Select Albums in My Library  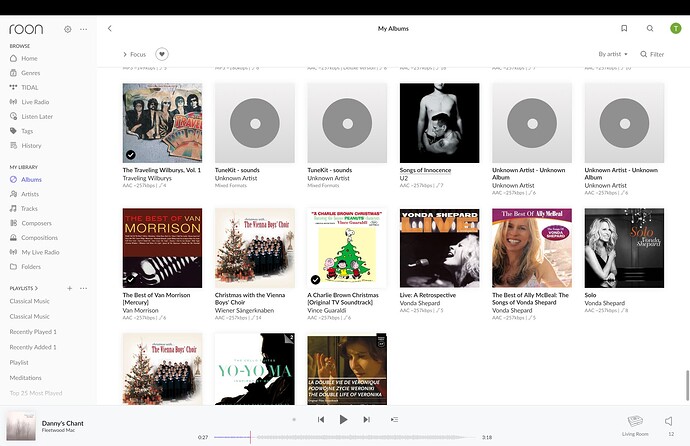(26, 179)
